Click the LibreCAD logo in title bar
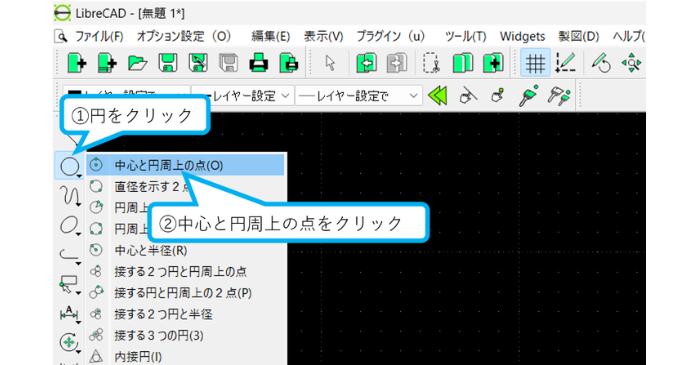The height and width of the screenshot is (365, 698). 62,13
